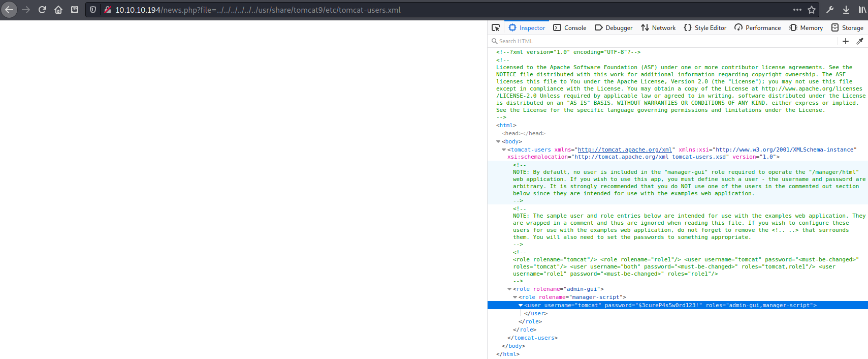Switch to the Console tab
Viewport: 868px width, 359px height.
(x=570, y=27)
